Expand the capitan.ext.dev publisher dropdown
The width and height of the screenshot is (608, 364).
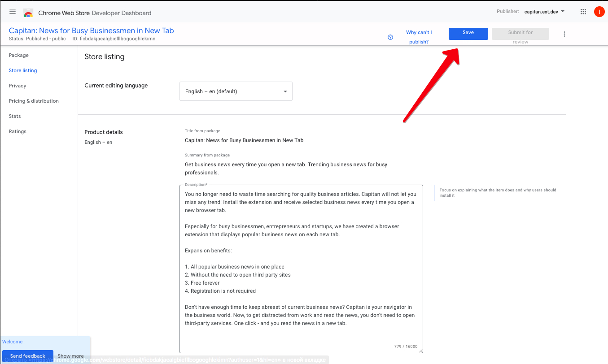(544, 12)
